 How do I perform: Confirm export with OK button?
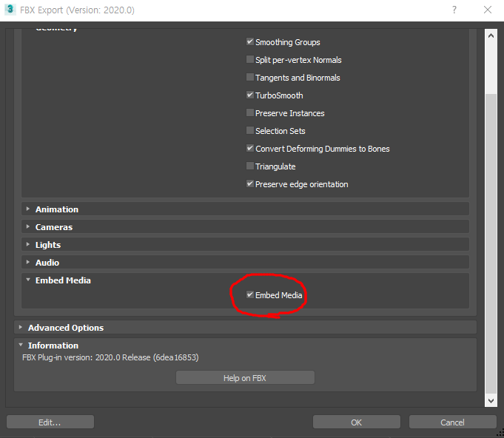coord(357,422)
